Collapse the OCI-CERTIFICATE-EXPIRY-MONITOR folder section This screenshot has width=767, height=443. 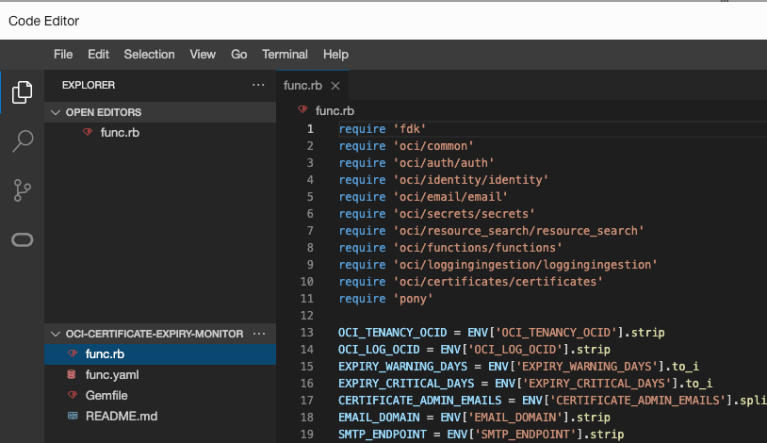[56, 333]
